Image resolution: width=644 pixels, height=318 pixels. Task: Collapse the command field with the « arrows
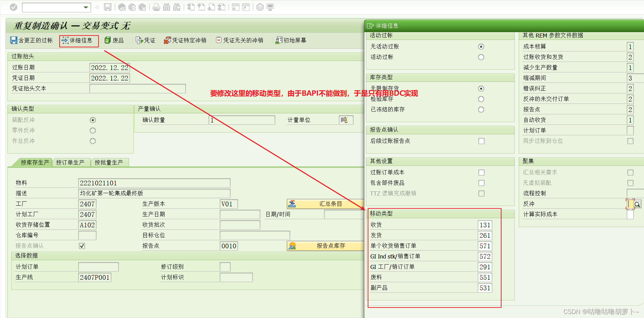coord(97,7)
